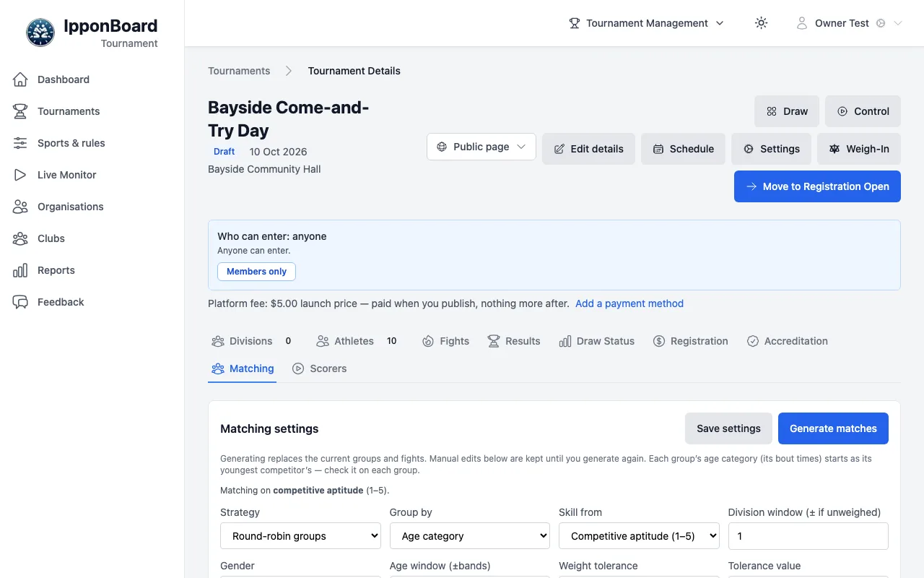Open the Skill from dropdown

tap(639, 536)
